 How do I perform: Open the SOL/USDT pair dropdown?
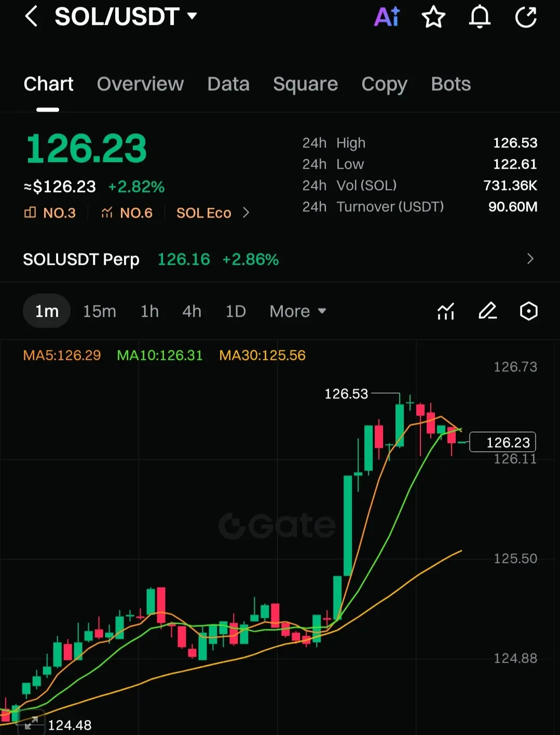(x=126, y=17)
